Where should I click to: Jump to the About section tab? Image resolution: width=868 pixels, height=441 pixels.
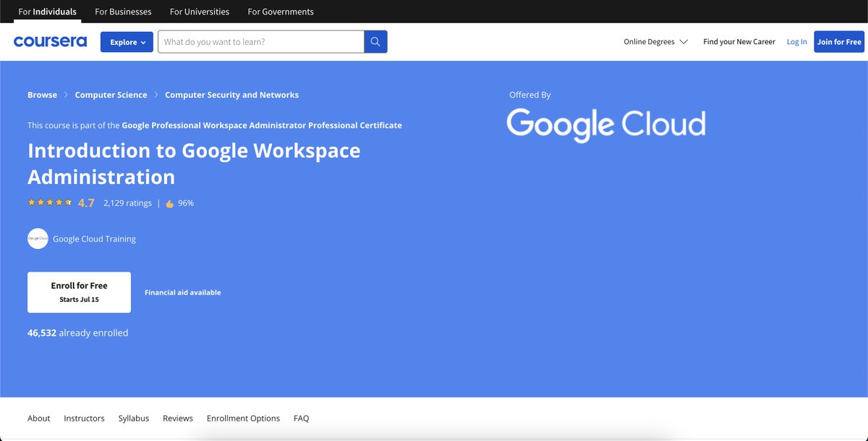[39, 418]
